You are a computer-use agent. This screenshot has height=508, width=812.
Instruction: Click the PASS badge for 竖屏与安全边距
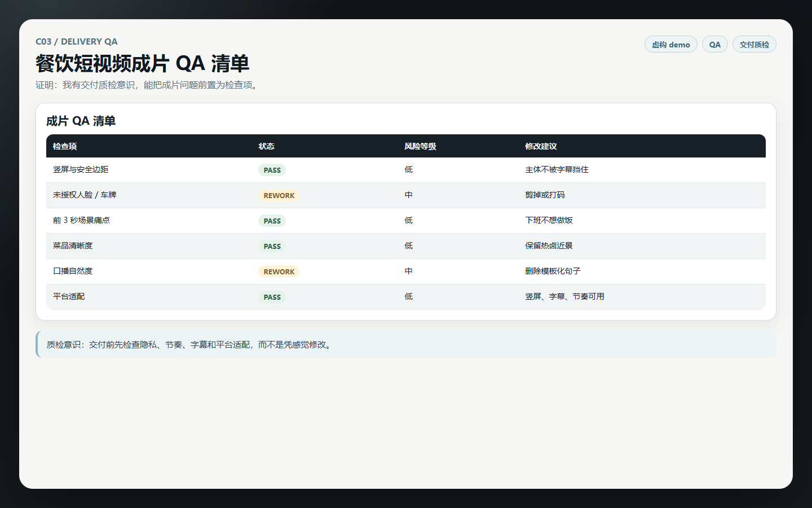(x=272, y=170)
